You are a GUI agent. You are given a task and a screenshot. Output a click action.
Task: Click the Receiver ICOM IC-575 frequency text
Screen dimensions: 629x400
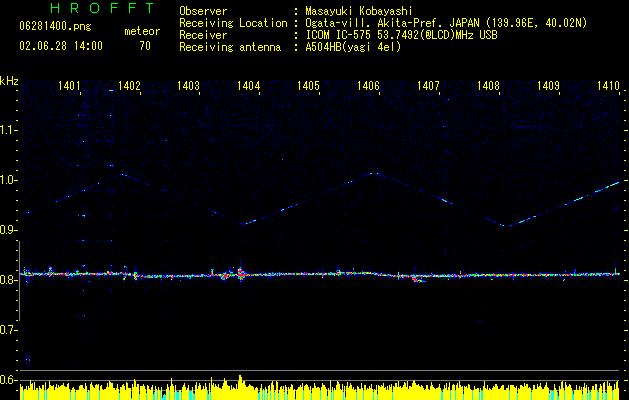tap(402, 35)
